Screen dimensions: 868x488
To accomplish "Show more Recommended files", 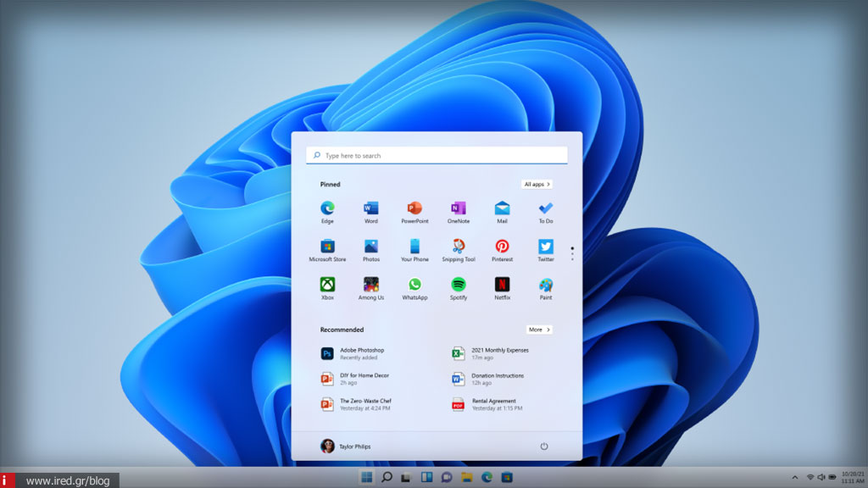I will point(539,329).
